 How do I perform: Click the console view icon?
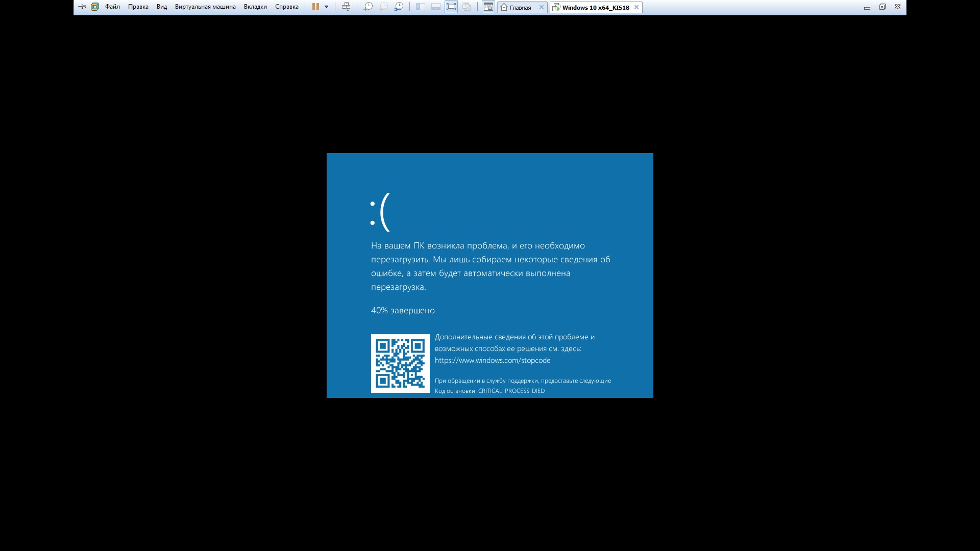click(488, 7)
